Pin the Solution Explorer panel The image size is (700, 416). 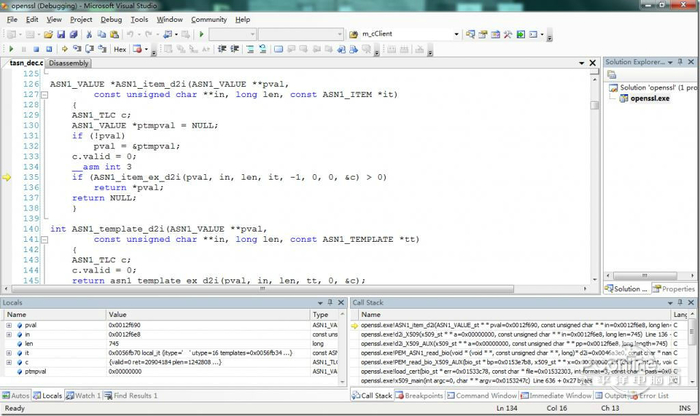point(681,63)
